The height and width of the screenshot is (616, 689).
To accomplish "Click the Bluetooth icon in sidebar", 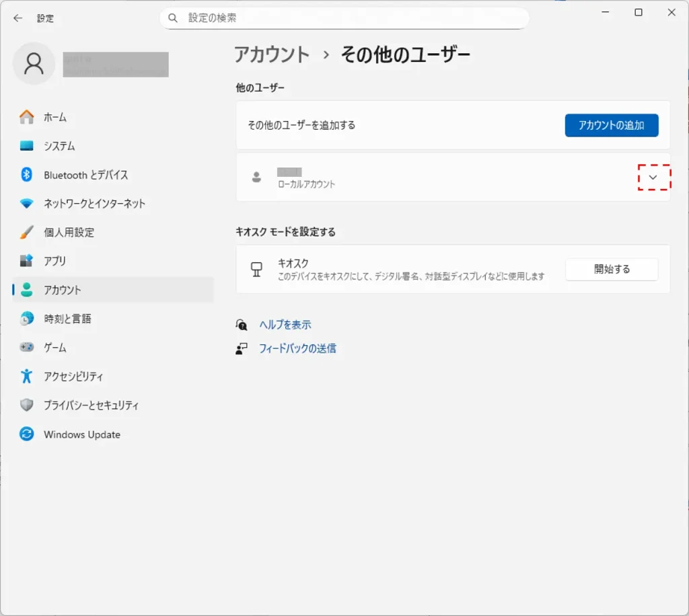I will point(27,175).
